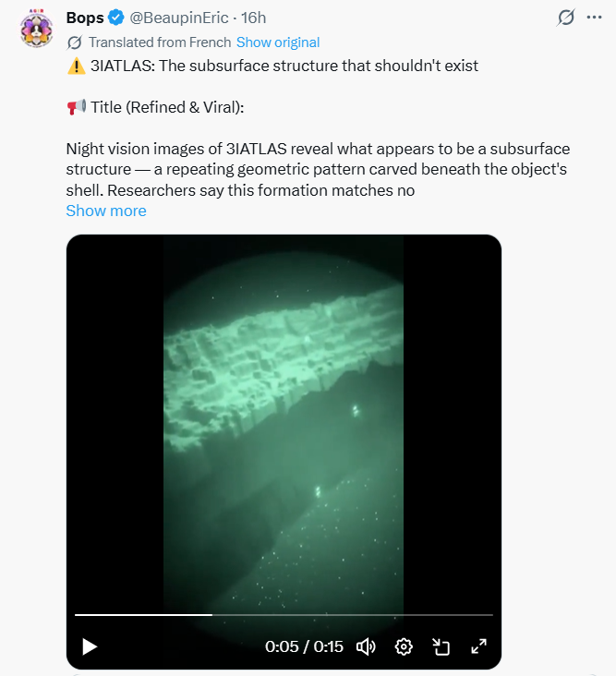The image size is (616, 676).
Task: Open the post's three-dot More menu
Action: 594,18
